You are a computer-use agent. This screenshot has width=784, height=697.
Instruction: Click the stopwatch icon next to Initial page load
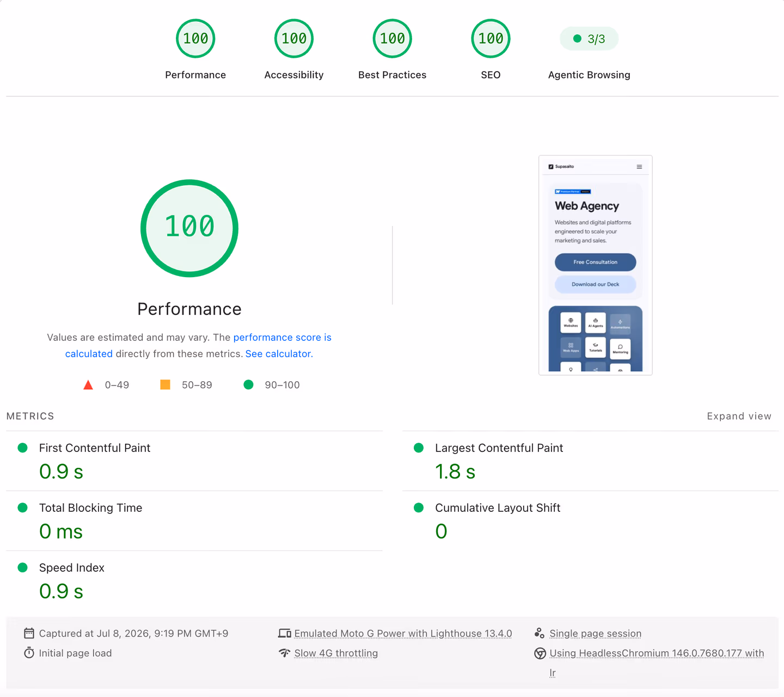pyautogui.click(x=29, y=653)
